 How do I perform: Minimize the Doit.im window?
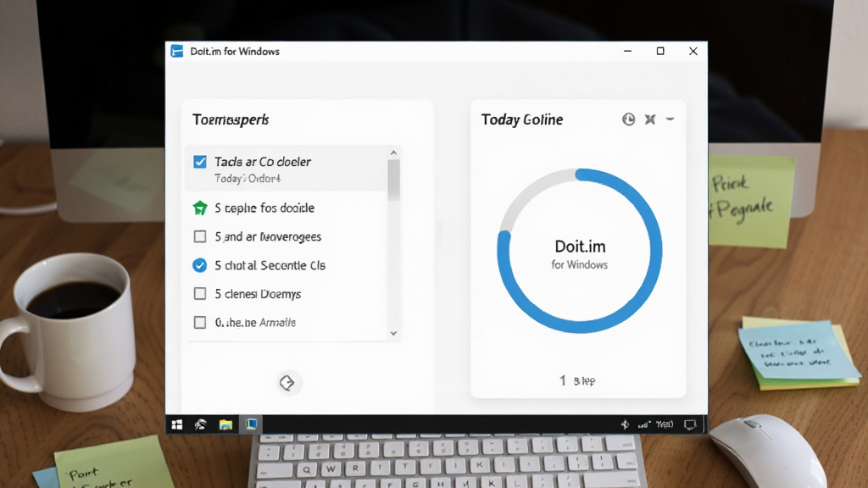tap(627, 51)
